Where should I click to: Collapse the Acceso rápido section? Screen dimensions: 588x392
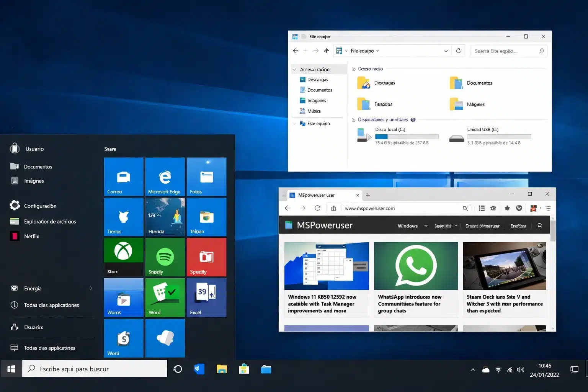click(294, 69)
